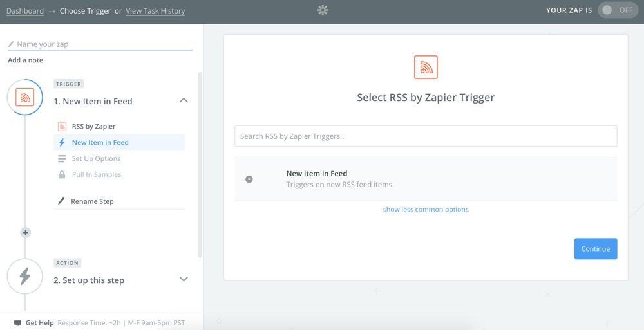Click Get Help at the bottom

40,323
